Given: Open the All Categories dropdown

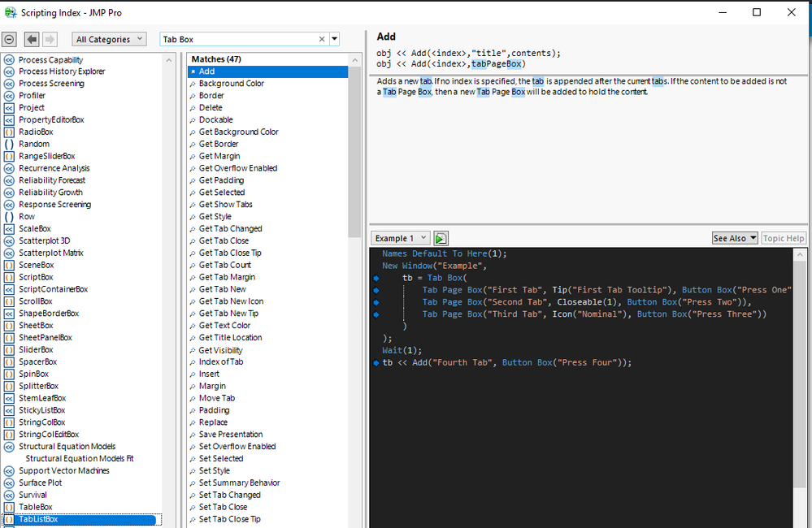Looking at the screenshot, I should click(x=109, y=39).
